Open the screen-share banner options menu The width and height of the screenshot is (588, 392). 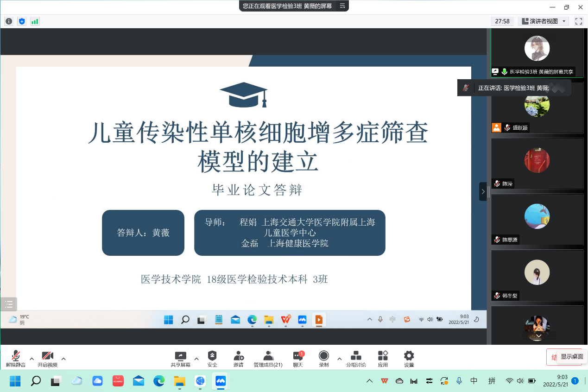342,6
